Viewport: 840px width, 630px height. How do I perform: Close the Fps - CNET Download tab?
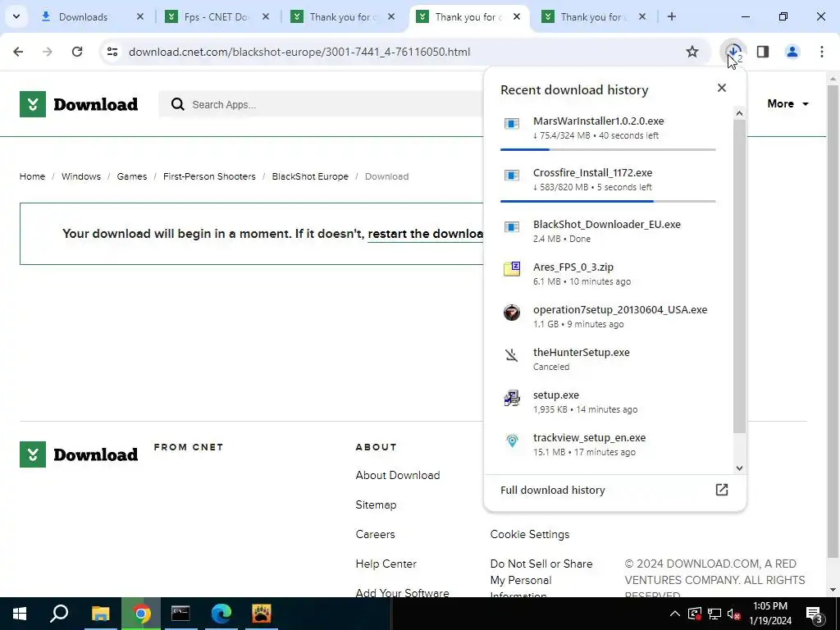coord(266,16)
